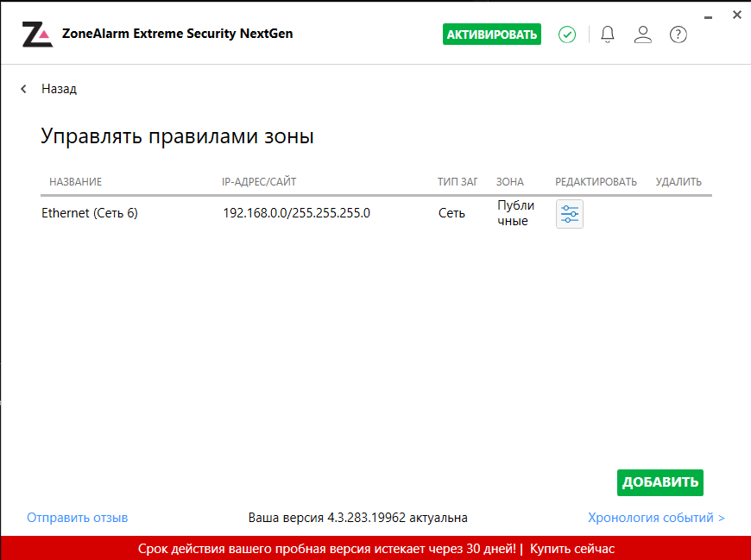Open the protection status green checkmark icon
Image resolution: width=751 pixels, height=560 pixels.
[x=567, y=35]
